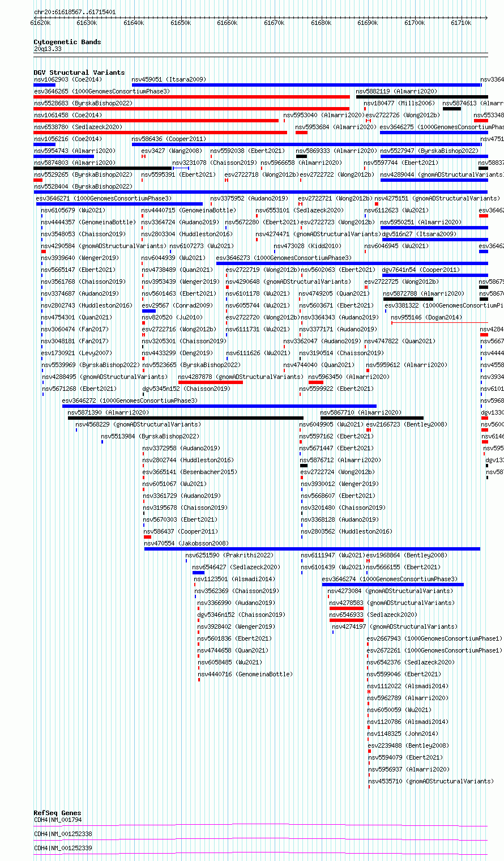Open variant nsv6105679 (Wu2021)
This screenshot has width=504, height=861.
click(73, 211)
